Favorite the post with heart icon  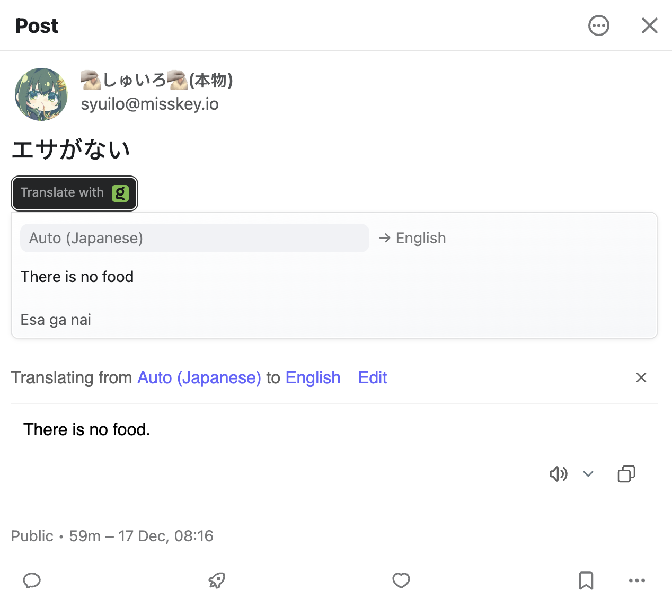[x=401, y=580]
